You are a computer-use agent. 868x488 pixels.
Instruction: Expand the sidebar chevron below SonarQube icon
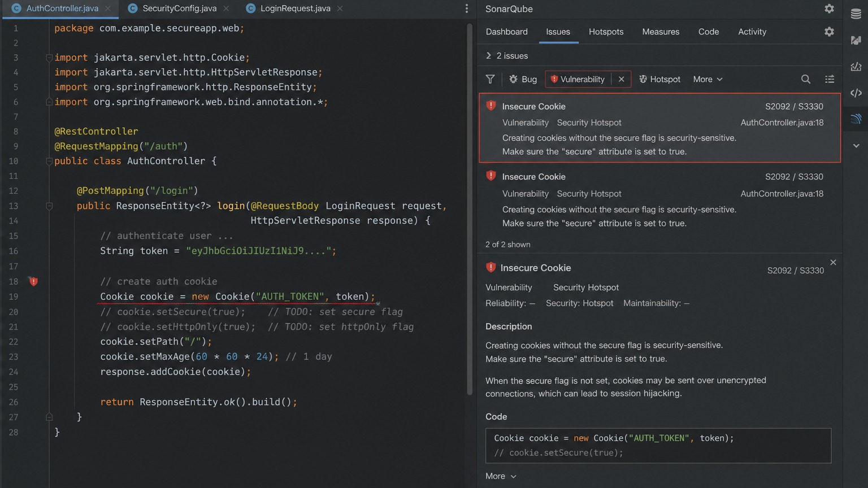(x=856, y=146)
